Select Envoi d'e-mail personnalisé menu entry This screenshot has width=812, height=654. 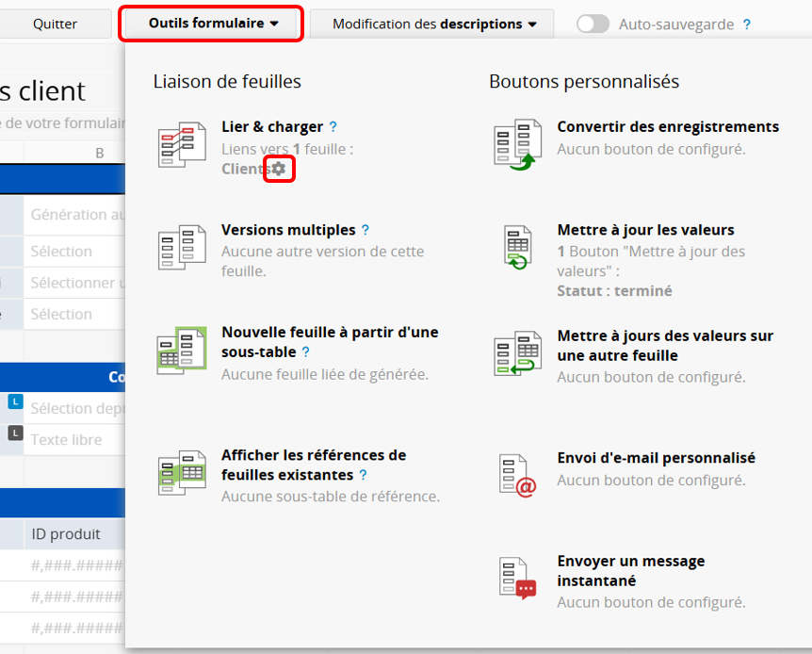click(656, 457)
